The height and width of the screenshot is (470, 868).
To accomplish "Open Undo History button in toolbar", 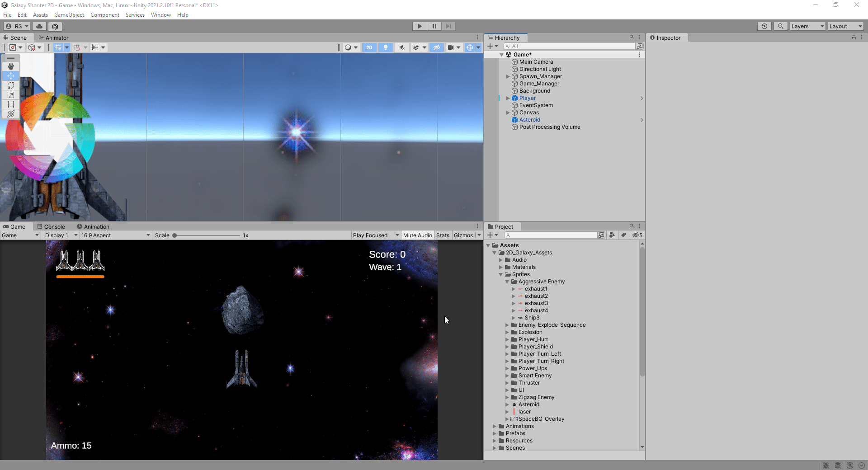I will click(764, 26).
